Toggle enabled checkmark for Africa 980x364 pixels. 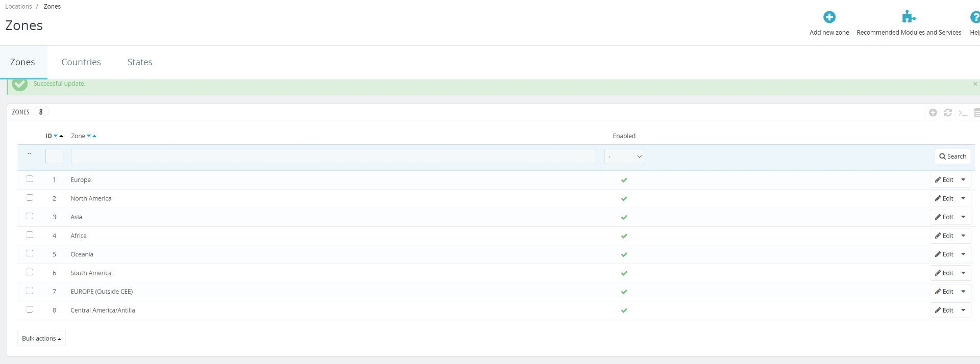[624, 236]
